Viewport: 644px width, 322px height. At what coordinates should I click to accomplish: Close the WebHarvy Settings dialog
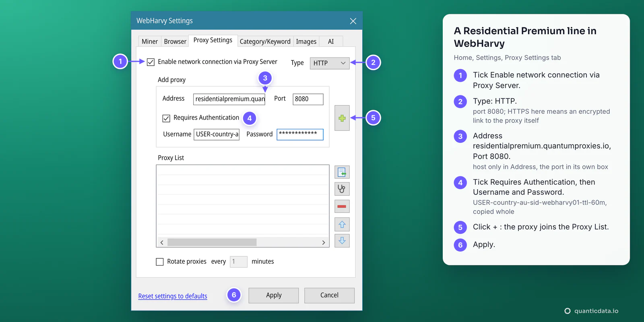point(353,21)
